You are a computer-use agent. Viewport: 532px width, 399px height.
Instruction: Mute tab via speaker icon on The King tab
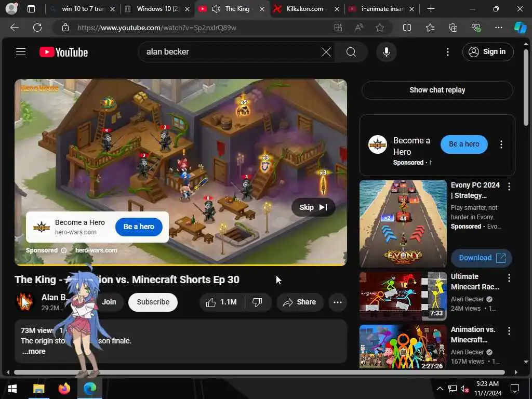click(x=216, y=9)
